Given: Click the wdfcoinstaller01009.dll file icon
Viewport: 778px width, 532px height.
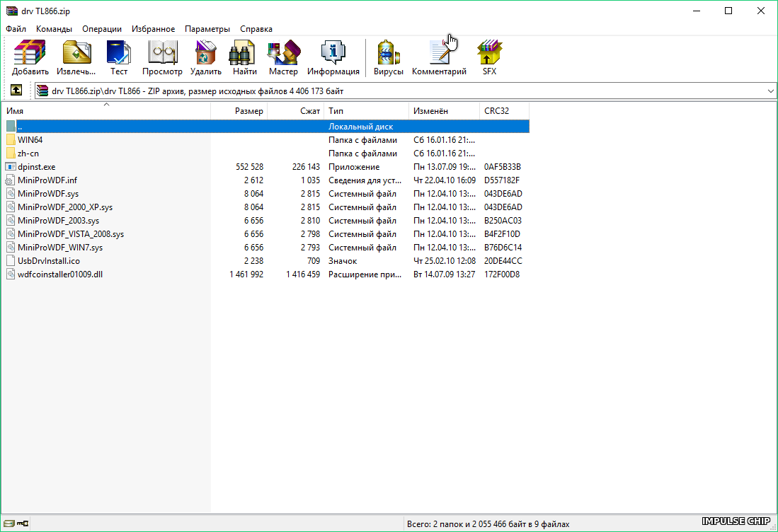Looking at the screenshot, I should click(x=11, y=274).
